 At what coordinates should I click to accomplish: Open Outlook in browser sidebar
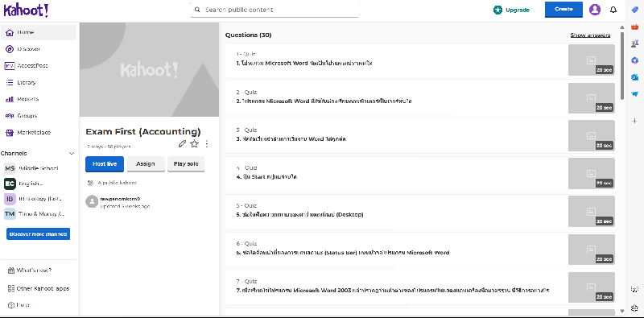click(634, 77)
